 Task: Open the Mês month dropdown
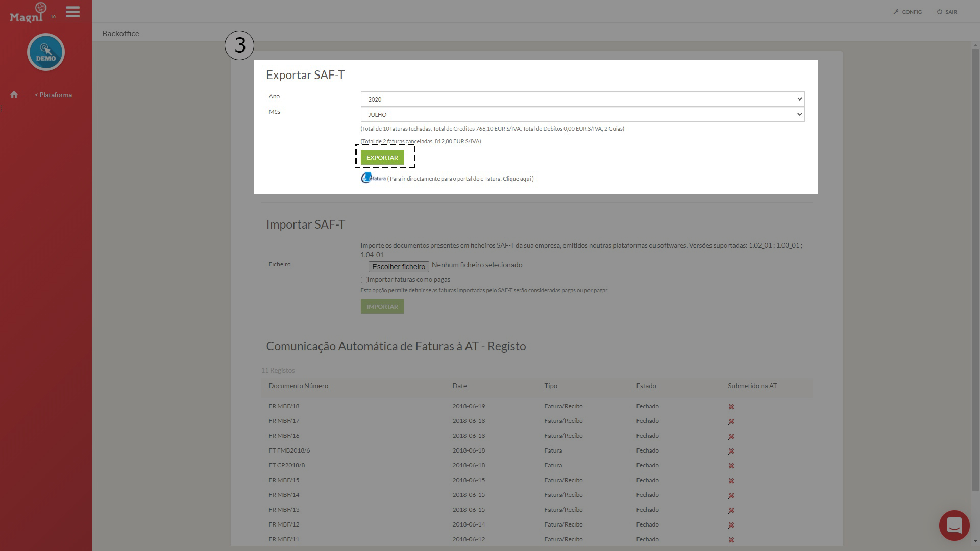[582, 114]
